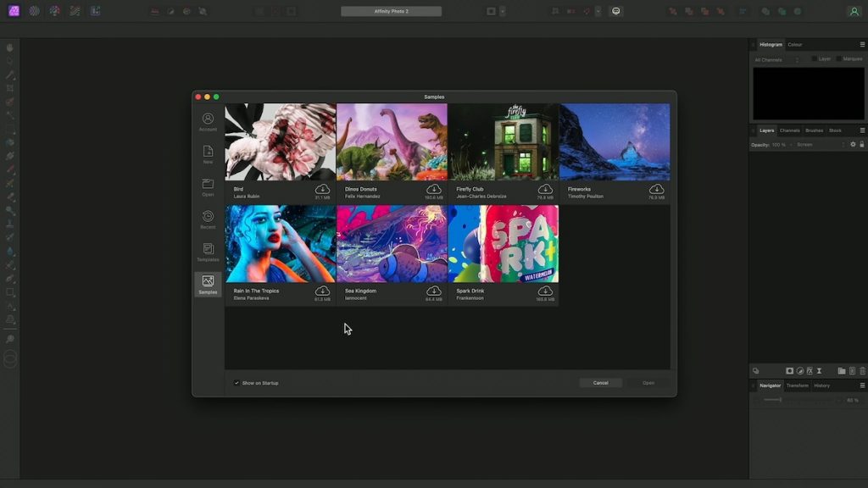This screenshot has width=868, height=488.
Task: Download the Fireworks sample
Action: click(x=657, y=189)
